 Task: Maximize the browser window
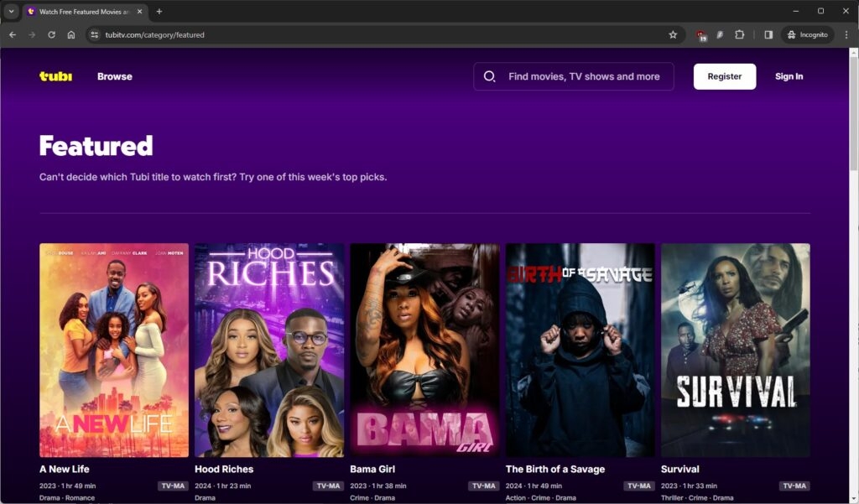click(x=820, y=11)
